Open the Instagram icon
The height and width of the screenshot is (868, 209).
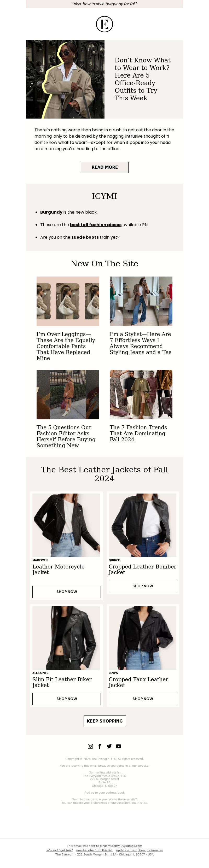tap(90, 746)
